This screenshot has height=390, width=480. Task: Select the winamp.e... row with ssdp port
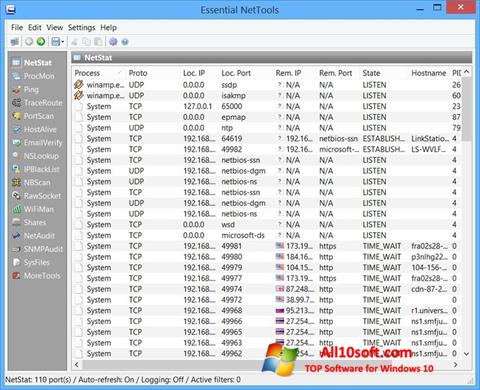pos(267,85)
